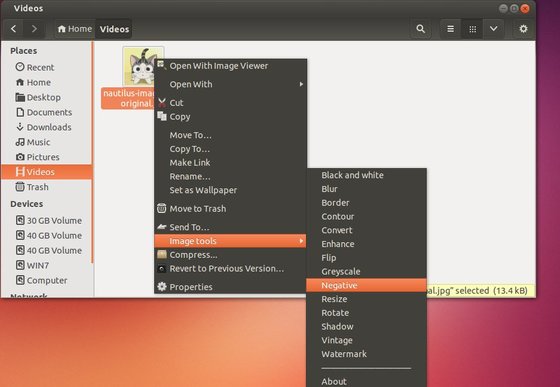Click the cat image thumbnail
Viewport: 560px width, 387px height.
[143, 66]
